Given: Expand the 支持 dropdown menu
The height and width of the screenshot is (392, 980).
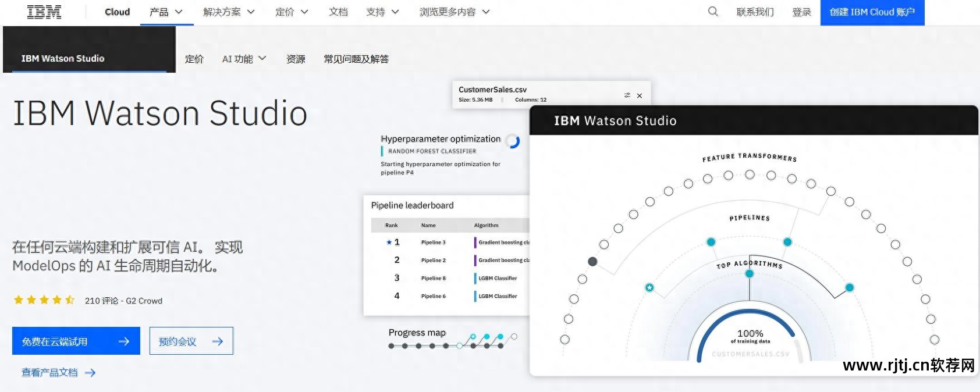Looking at the screenshot, I should pyautogui.click(x=382, y=12).
